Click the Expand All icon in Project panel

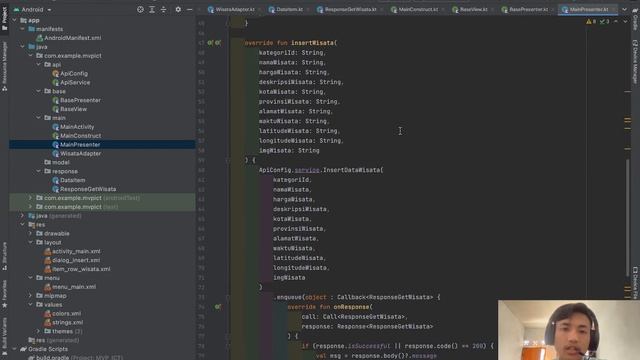tap(152, 9)
